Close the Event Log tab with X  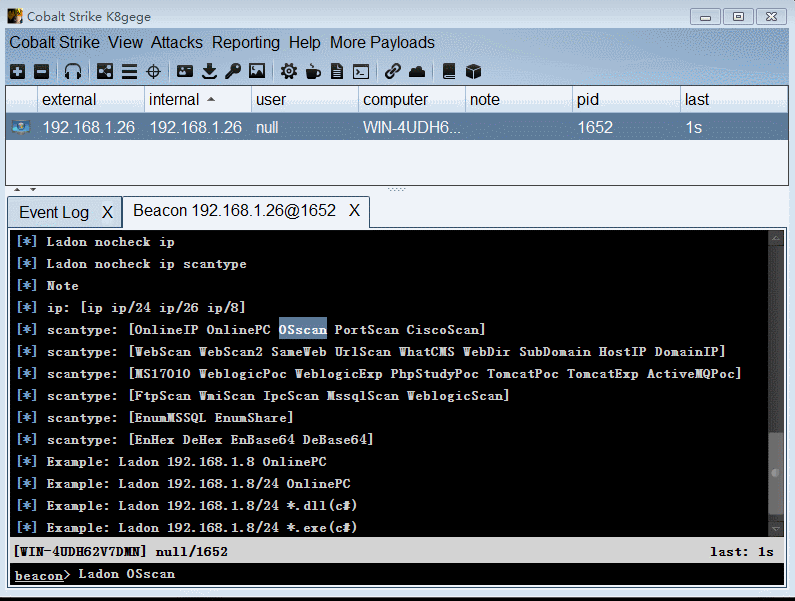[107, 212]
